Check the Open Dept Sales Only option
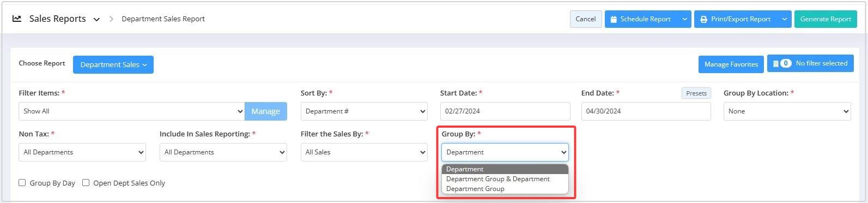 pyautogui.click(x=86, y=183)
